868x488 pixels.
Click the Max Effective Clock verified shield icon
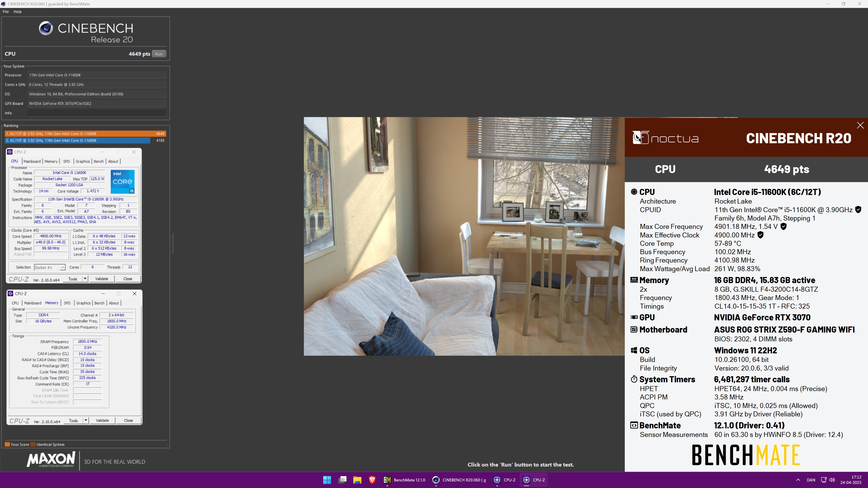760,235
